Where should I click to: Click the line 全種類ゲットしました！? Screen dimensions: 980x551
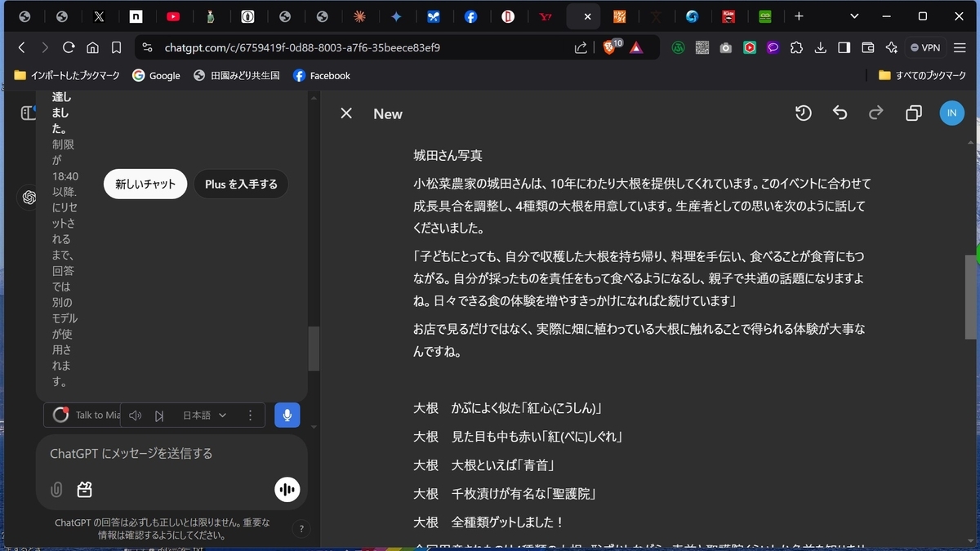[489, 522]
